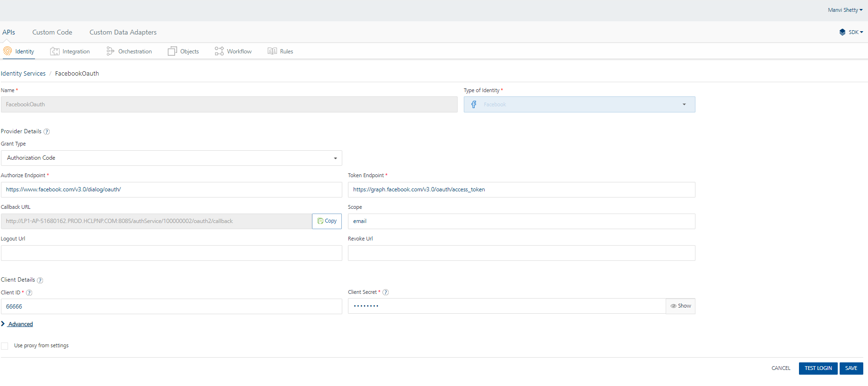Click the Workflow icon
This screenshot has height=386, width=868.
point(219,51)
